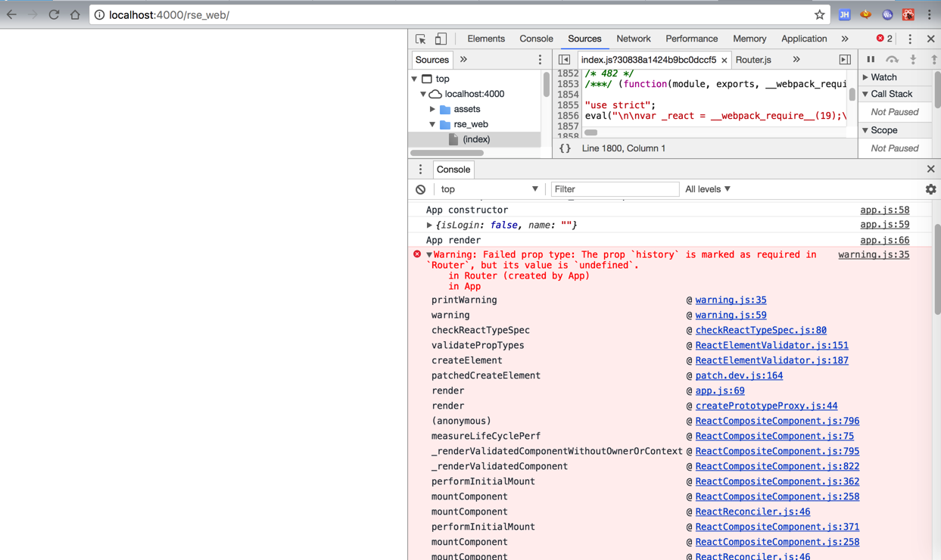The height and width of the screenshot is (560, 941).
Task: Hide the debugger sidebar pane
Action: point(845,60)
